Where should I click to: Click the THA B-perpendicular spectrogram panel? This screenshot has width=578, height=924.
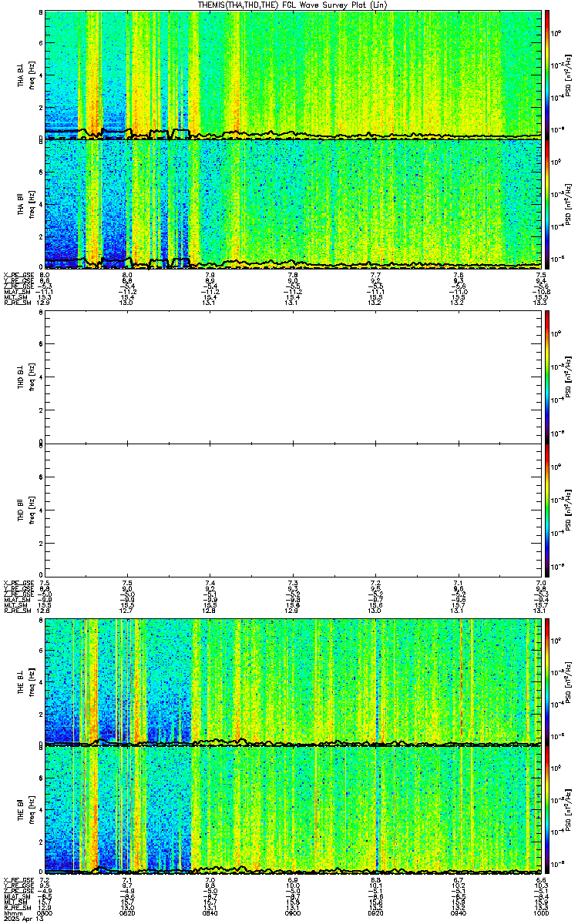click(x=293, y=75)
